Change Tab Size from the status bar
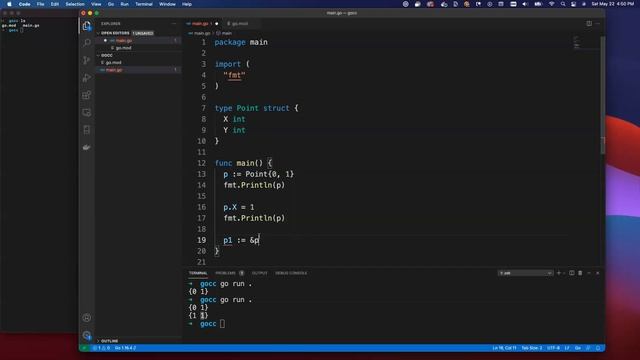640x360 pixels. (x=532, y=348)
